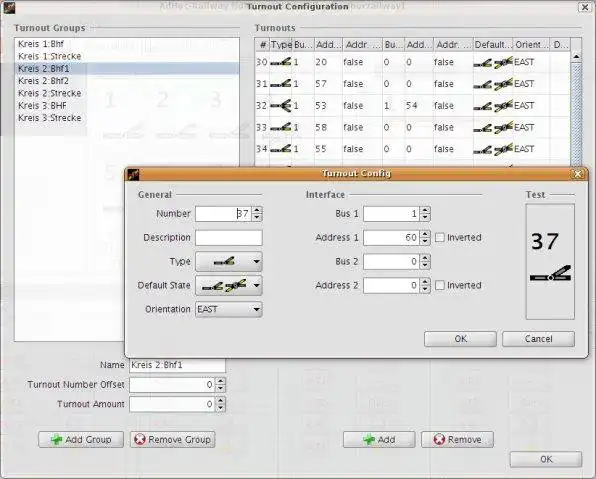Click OK in Turnout Configuration window
Viewport: 596px width, 479px height.
point(546,459)
